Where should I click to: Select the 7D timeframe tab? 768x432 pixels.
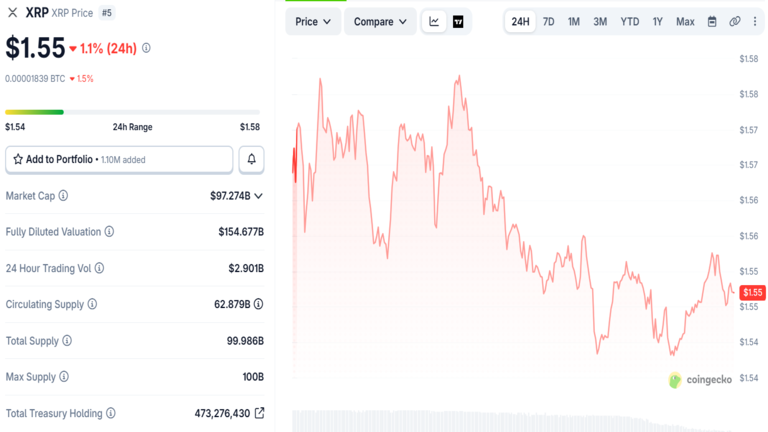[x=549, y=22]
